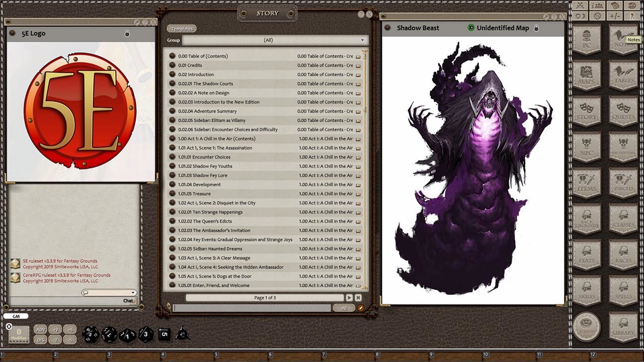The height and width of the screenshot is (362, 644).
Task: Click the All filter field at Story window bottom
Action: point(344,308)
